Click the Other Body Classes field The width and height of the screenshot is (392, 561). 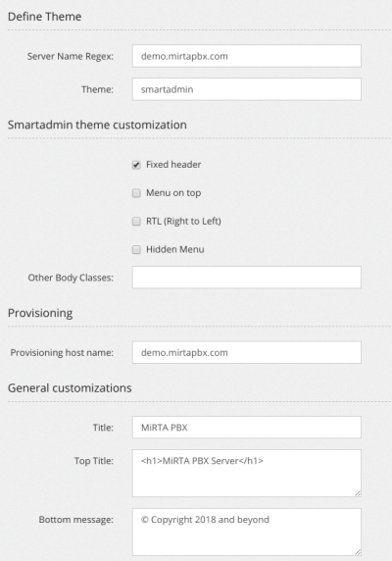247,278
